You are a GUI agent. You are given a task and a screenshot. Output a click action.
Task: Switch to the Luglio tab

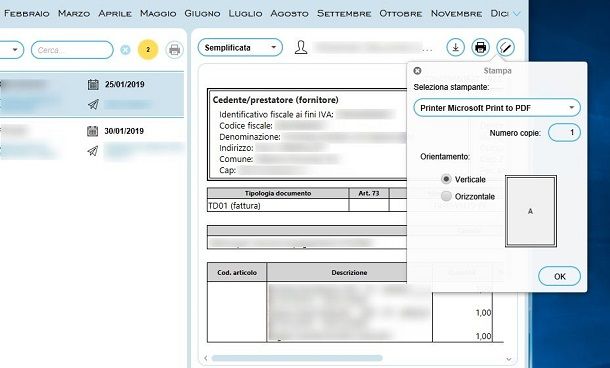(245, 14)
